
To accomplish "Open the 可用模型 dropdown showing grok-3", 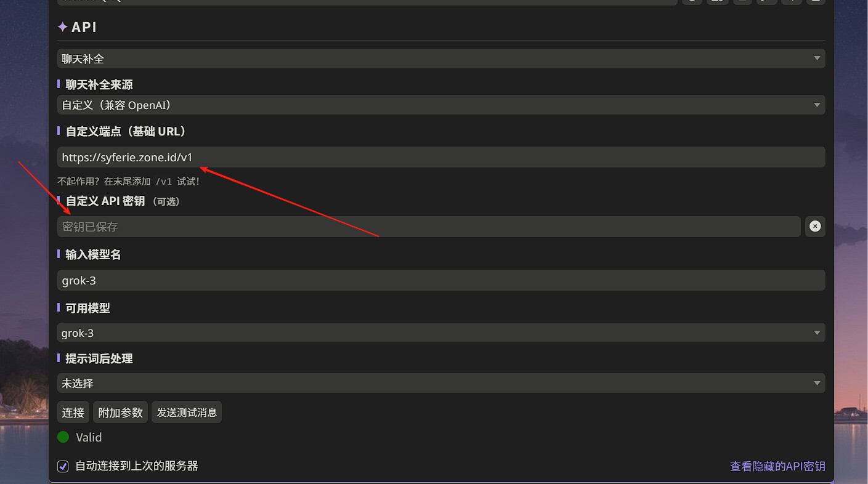I will (440, 333).
